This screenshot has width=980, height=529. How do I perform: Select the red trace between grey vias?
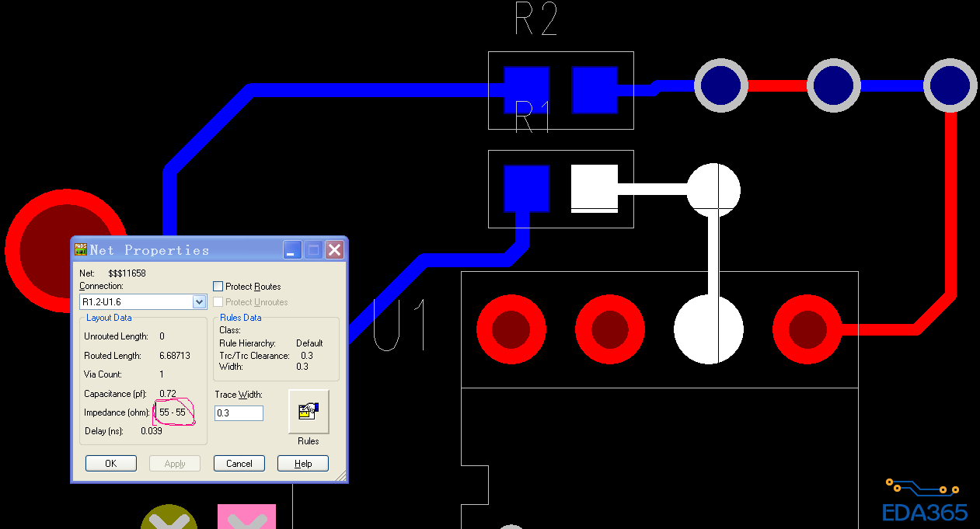click(x=777, y=85)
